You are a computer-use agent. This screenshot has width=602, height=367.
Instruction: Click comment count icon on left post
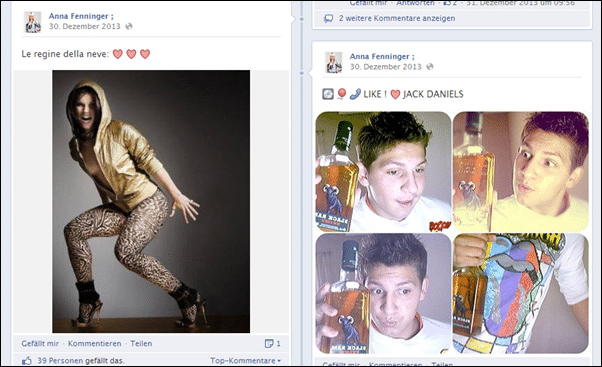click(269, 344)
